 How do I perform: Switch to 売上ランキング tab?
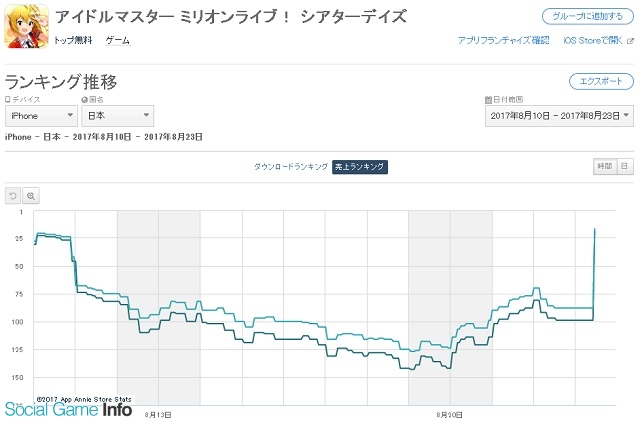pos(360,167)
